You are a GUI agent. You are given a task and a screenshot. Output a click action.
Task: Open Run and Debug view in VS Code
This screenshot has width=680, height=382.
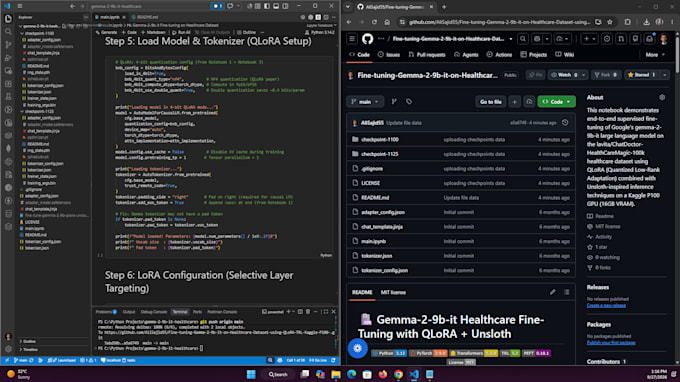click(x=8, y=58)
